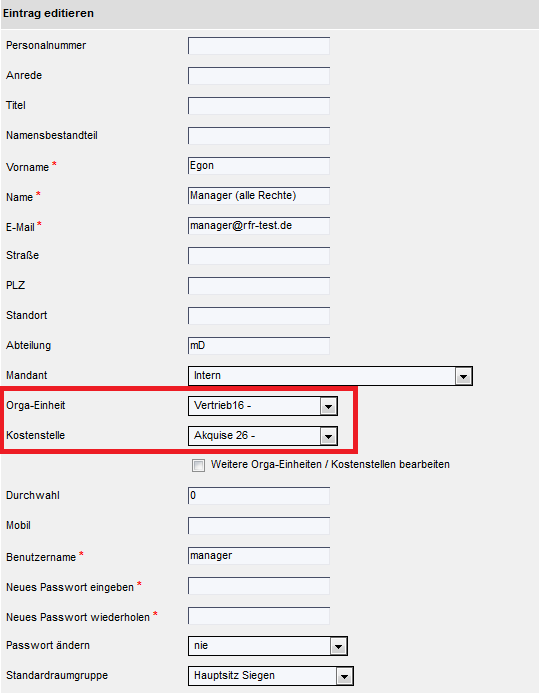Image resolution: width=539 pixels, height=693 pixels.
Task: Open the Kostenstelle dropdown showing Akquise 26
Action: 328,437
